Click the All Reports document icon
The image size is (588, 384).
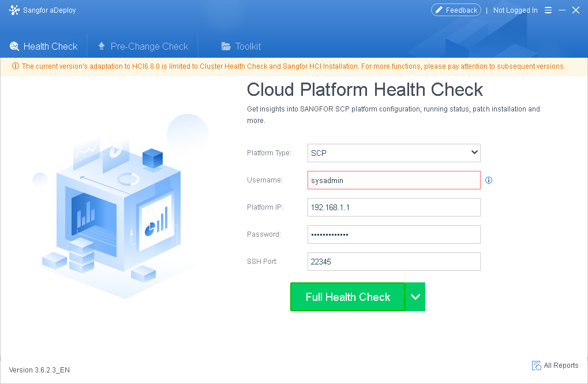point(537,365)
